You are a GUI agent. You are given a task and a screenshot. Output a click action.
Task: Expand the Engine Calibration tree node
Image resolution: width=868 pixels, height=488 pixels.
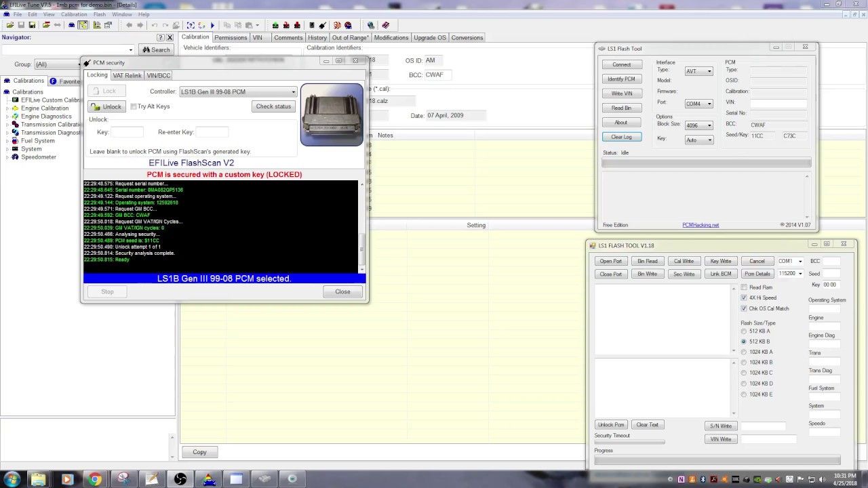[x=7, y=108]
